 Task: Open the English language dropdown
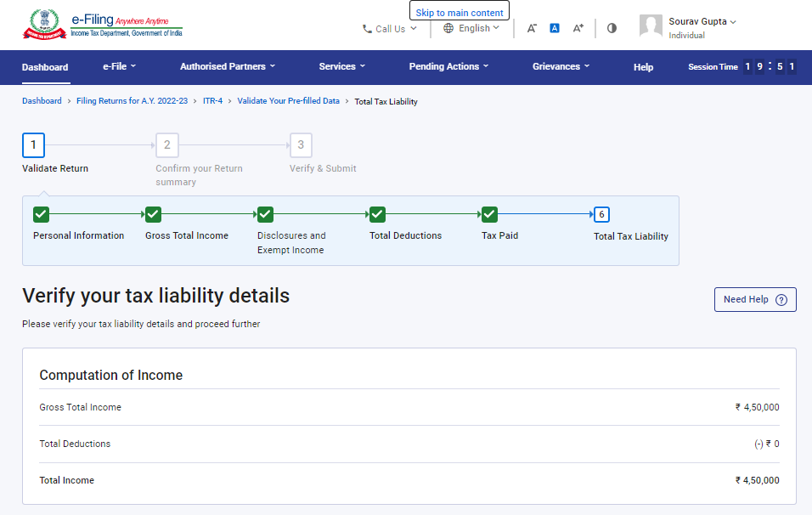click(x=471, y=28)
